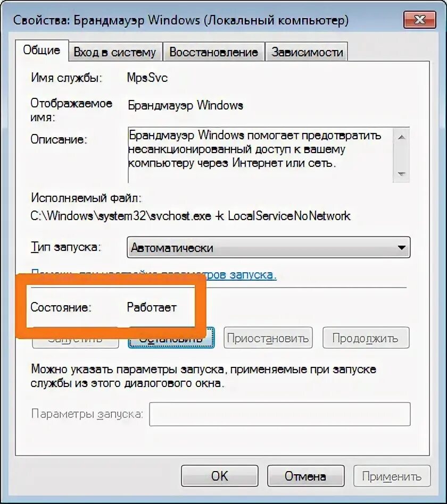
Task: Click inside the Описание text box
Action: coord(260,155)
